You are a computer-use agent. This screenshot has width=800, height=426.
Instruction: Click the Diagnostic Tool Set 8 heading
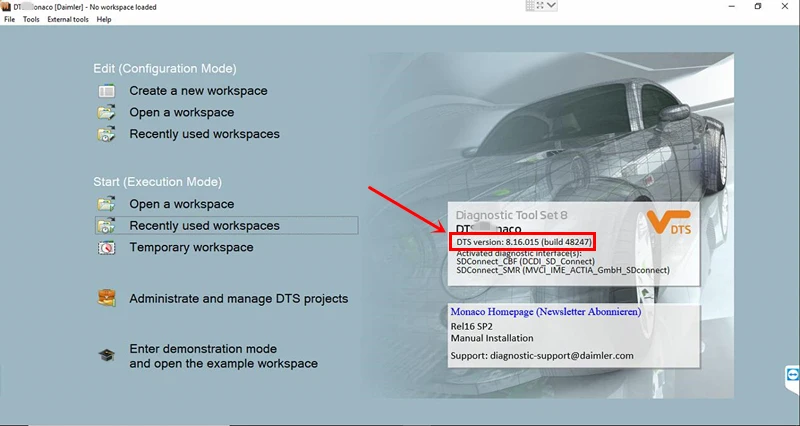511,215
